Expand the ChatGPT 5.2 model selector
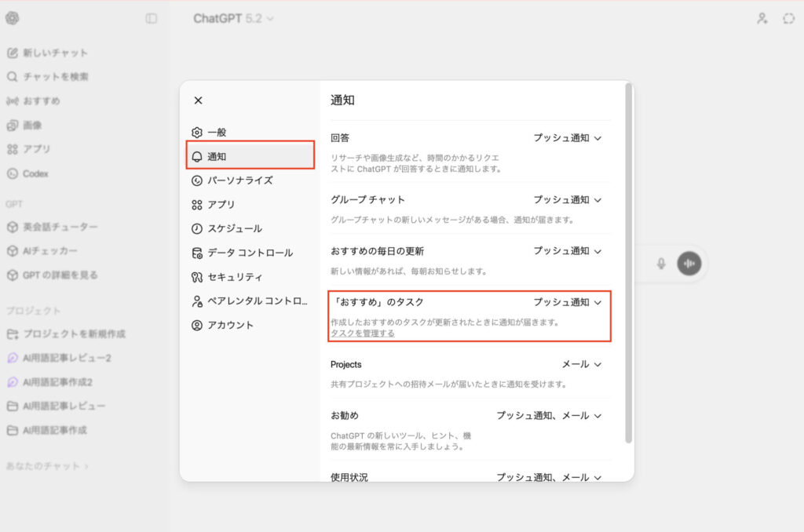804x532 pixels. click(x=234, y=18)
